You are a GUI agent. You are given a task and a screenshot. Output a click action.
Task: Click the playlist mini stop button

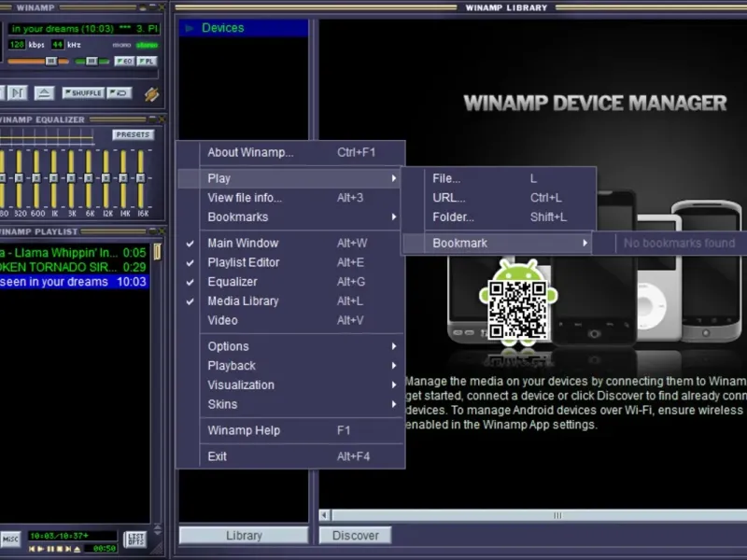pos(60,549)
